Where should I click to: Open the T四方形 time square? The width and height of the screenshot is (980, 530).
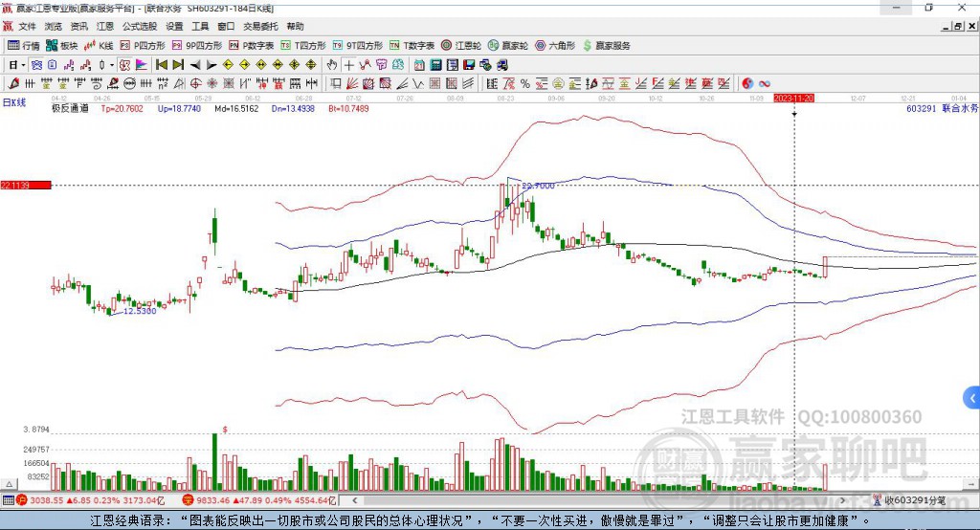pyautogui.click(x=303, y=46)
